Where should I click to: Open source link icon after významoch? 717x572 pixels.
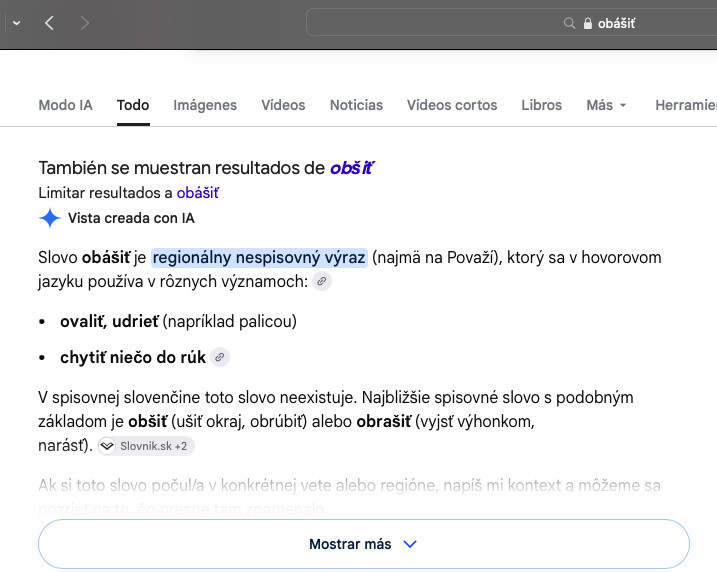point(321,281)
